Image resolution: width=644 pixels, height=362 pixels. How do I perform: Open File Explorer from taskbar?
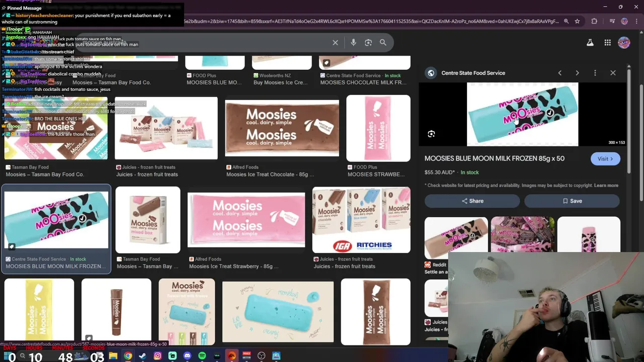[113, 356]
